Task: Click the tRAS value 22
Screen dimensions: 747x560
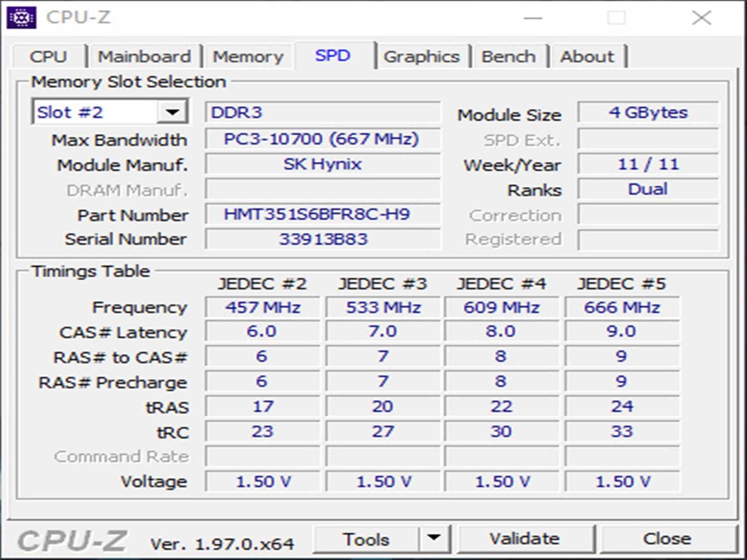Action: (x=502, y=406)
